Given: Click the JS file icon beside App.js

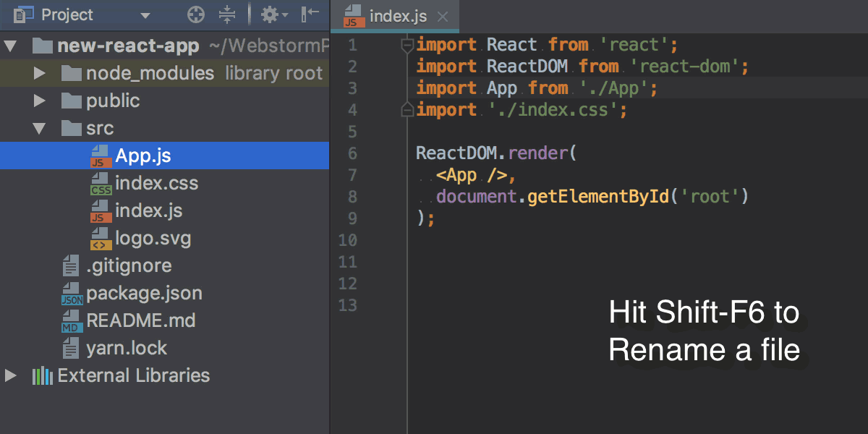Looking at the screenshot, I should point(101,155).
